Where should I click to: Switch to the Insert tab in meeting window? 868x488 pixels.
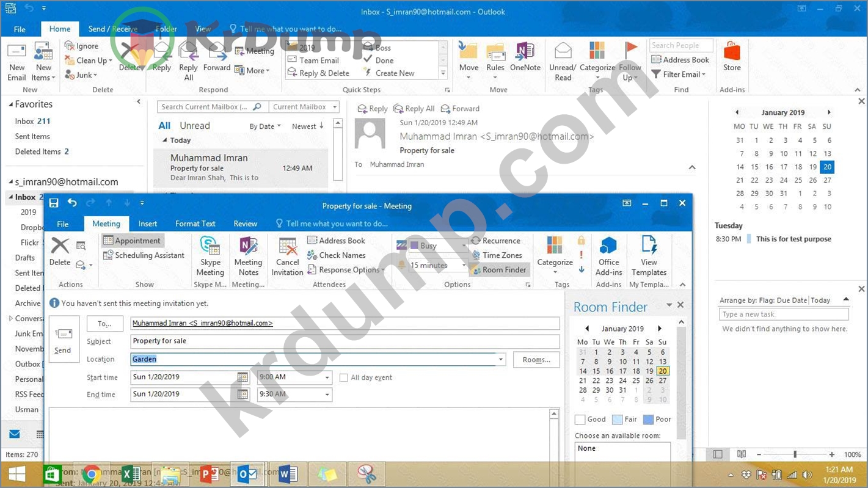tap(148, 224)
